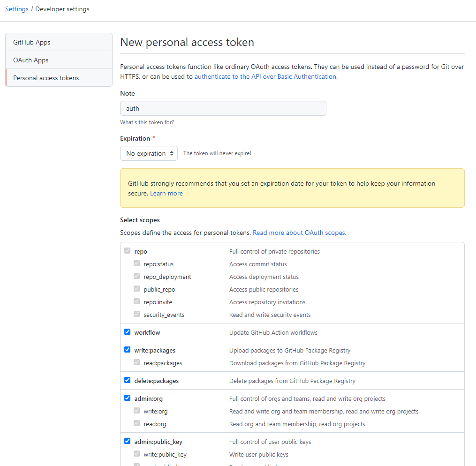This screenshot has height=466, width=476.
Task: Click the admin:org label
Action: coord(149,398)
